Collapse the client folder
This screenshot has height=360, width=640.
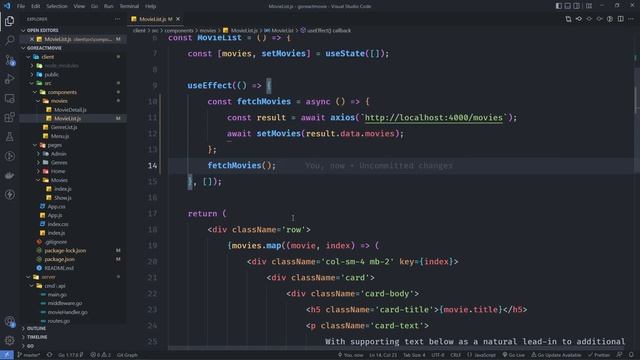72,57
